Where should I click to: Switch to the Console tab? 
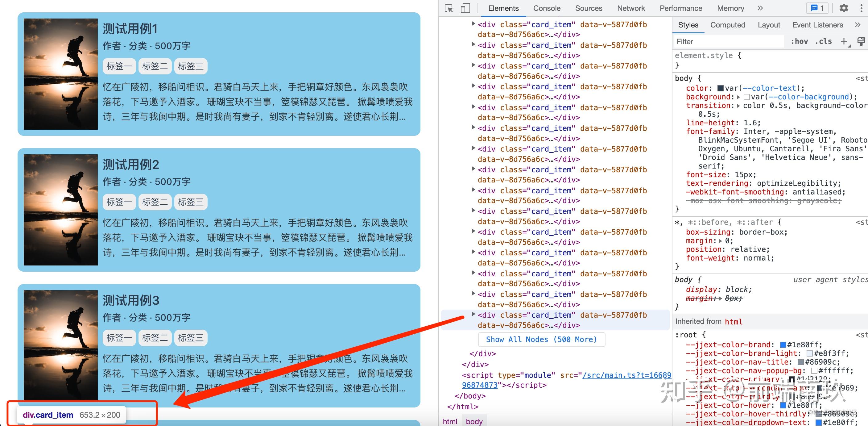pos(547,8)
